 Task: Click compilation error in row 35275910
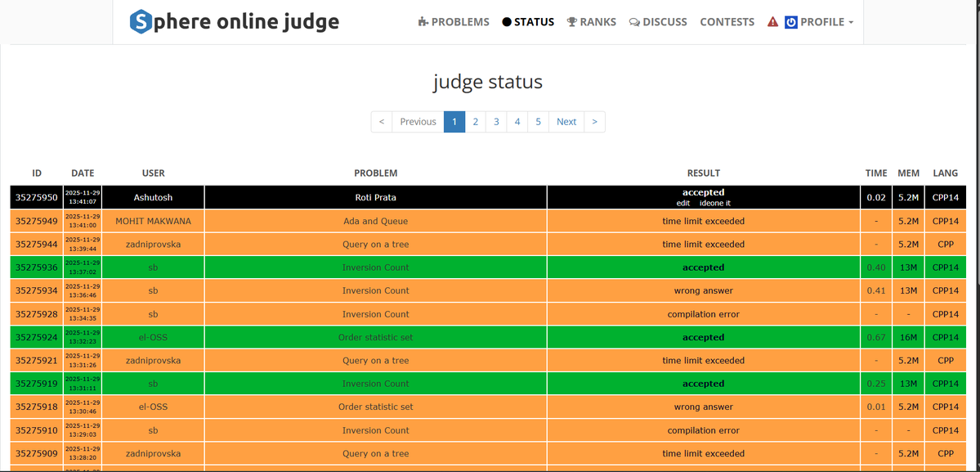pyautogui.click(x=703, y=430)
